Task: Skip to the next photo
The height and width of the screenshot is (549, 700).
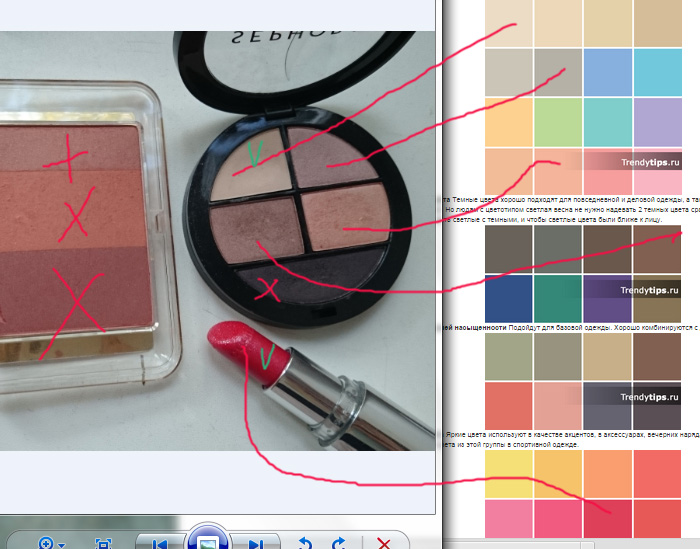Action: [256, 544]
